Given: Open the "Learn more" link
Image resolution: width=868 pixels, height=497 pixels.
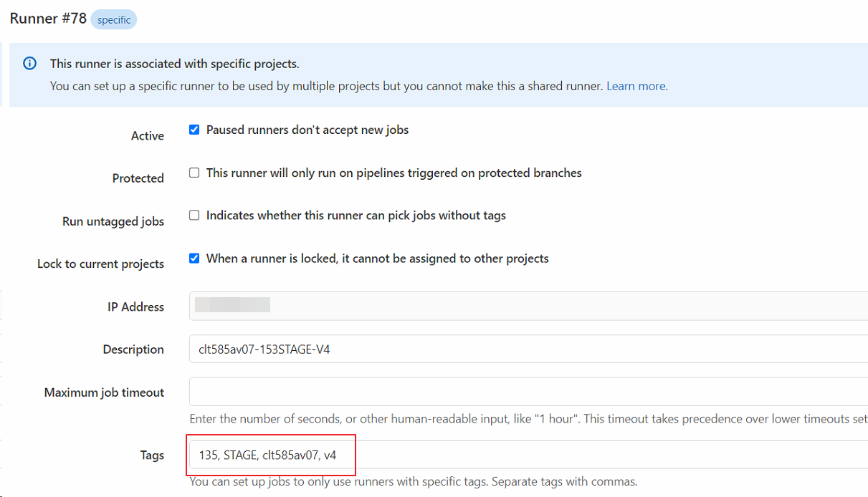Looking at the screenshot, I should (635, 86).
